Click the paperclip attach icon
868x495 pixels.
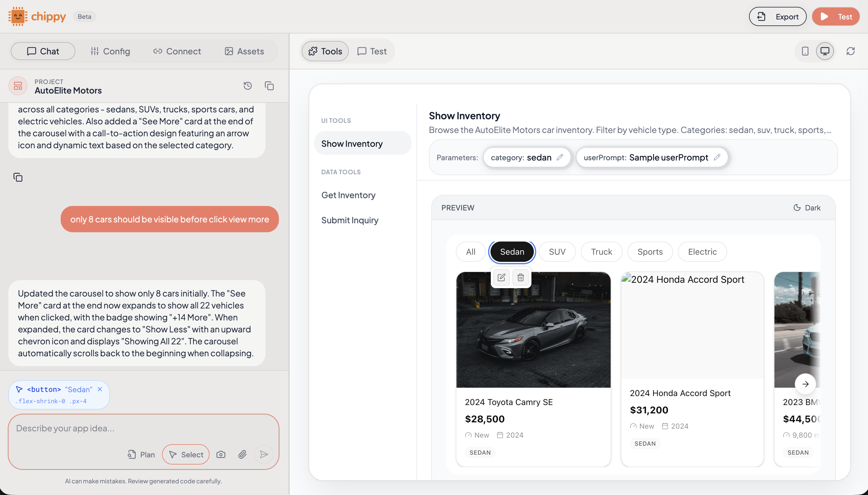coord(242,454)
